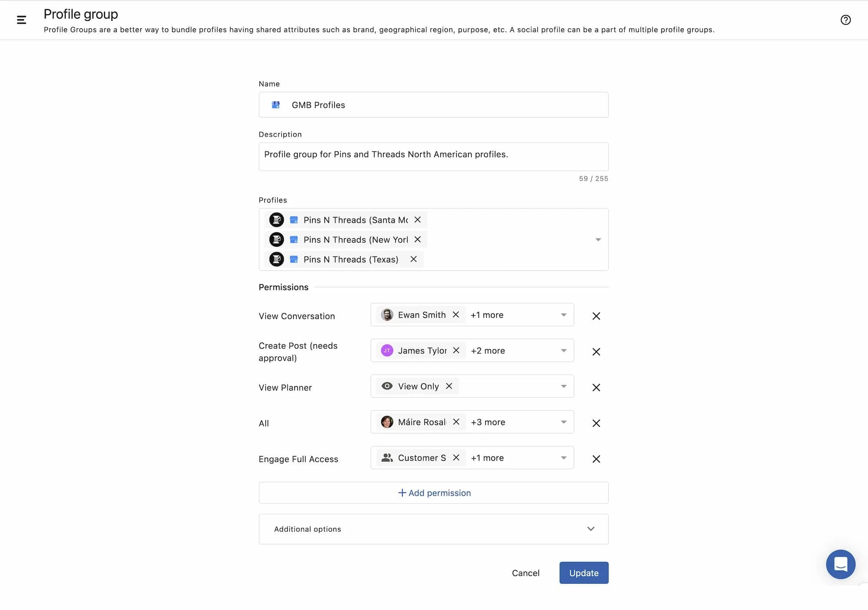Remove Pins N Threads (Texas) profile
The width and height of the screenshot is (868, 610).
pyautogui.click(x=414, y=259)
